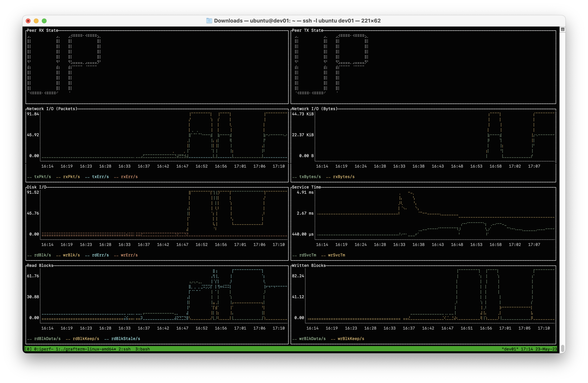588x383 pixels.
Task: Click the Downloads folder proxy icon in title bar
Action: [209, 21]
